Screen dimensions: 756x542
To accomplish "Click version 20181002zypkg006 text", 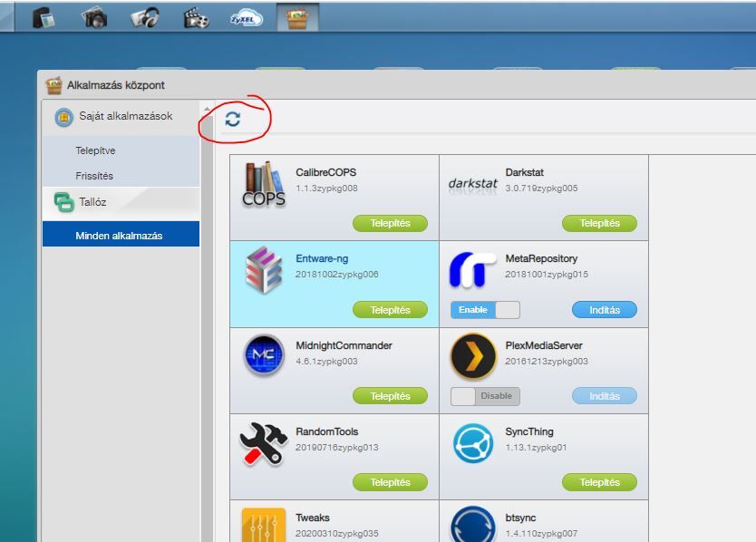I will 337,275.
